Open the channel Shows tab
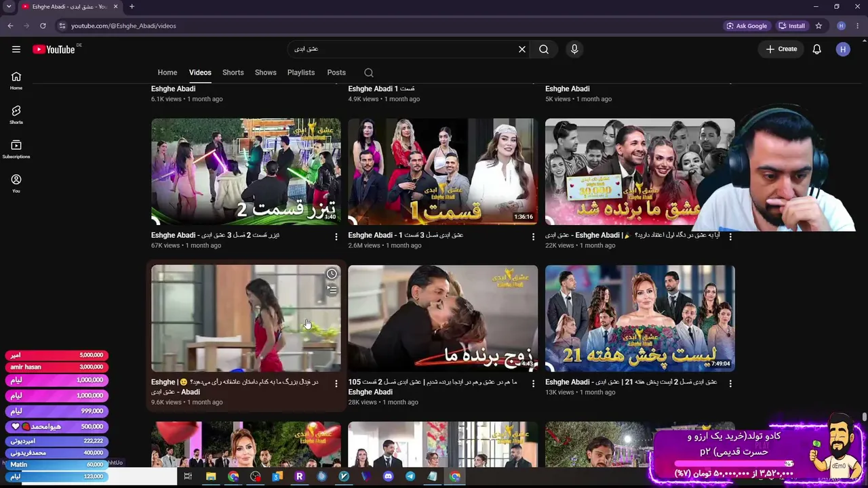 266,73
